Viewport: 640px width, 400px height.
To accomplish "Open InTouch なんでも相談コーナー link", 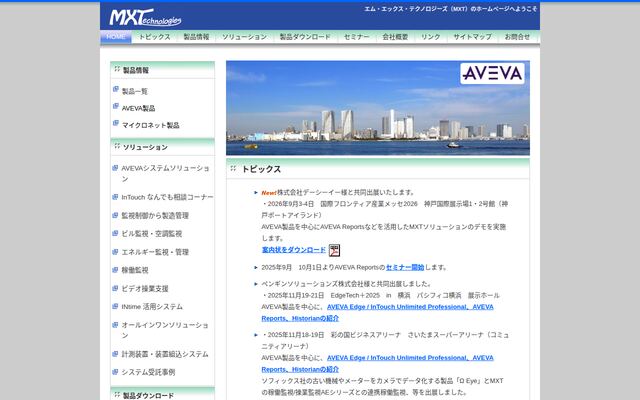I will click(x=167, y=197).
